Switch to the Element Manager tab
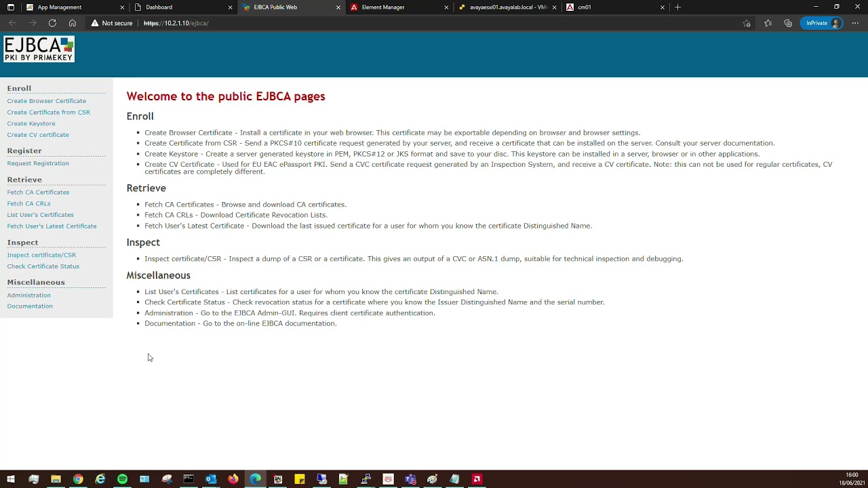This screenshot has width=868, height=488. click(x=399, y=7)
